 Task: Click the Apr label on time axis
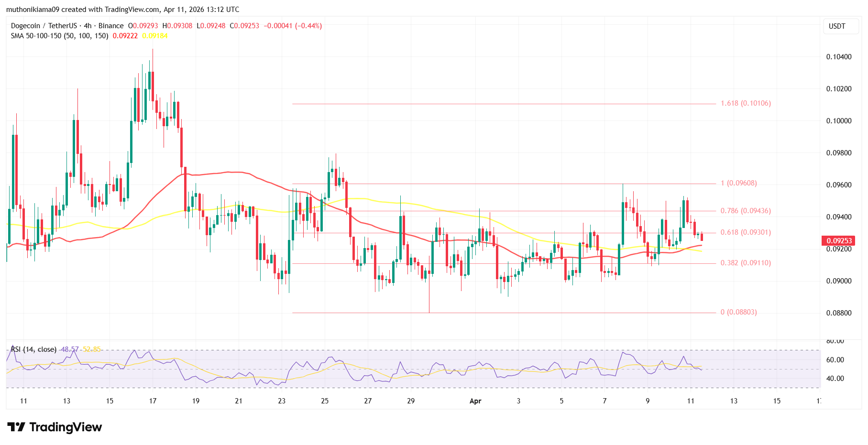click(x=475, y=401)
